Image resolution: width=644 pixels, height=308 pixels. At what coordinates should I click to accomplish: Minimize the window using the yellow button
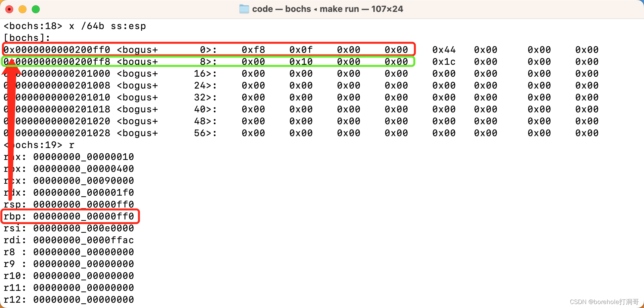pos(23,9)
